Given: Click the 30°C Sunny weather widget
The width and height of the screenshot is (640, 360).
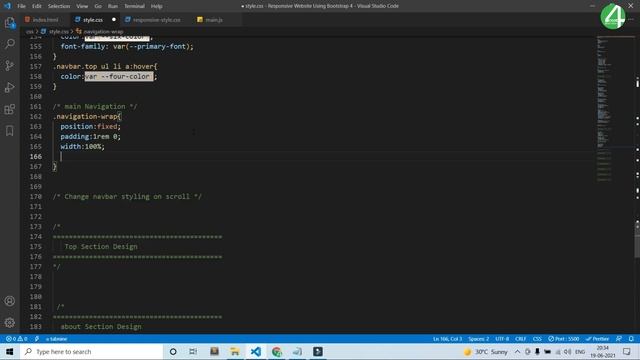Looking at the screenshot, I should coord(486,351).
